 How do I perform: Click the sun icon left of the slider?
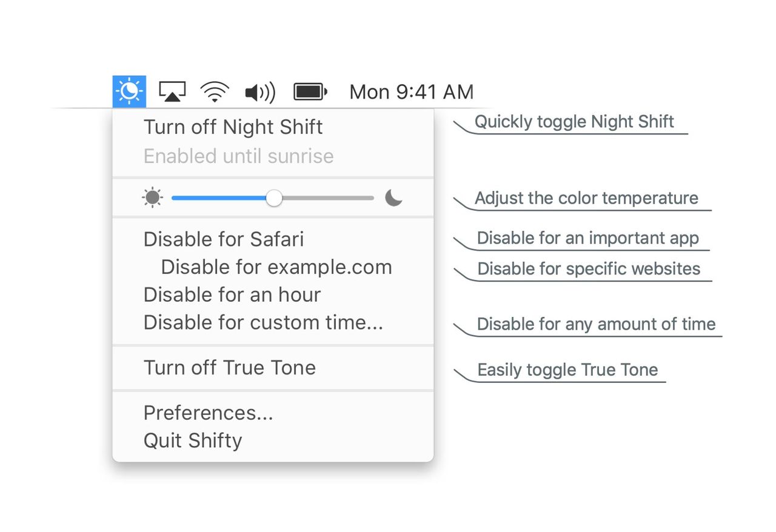152,198
